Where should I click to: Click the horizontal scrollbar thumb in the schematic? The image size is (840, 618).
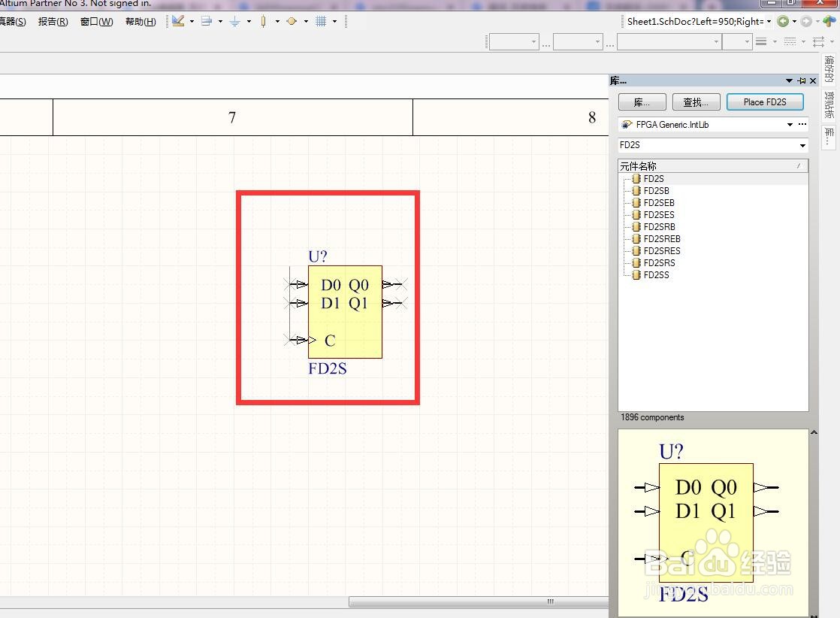479,601
